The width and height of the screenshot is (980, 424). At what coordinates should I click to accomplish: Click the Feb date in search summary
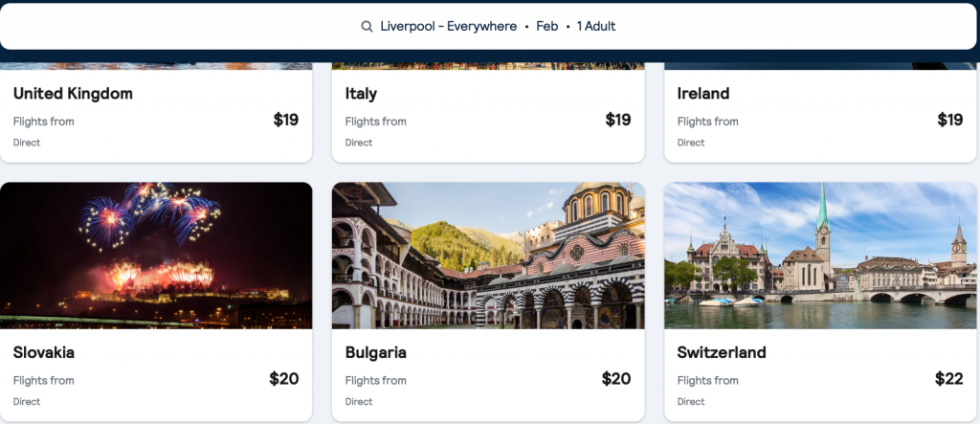point(546,27)
